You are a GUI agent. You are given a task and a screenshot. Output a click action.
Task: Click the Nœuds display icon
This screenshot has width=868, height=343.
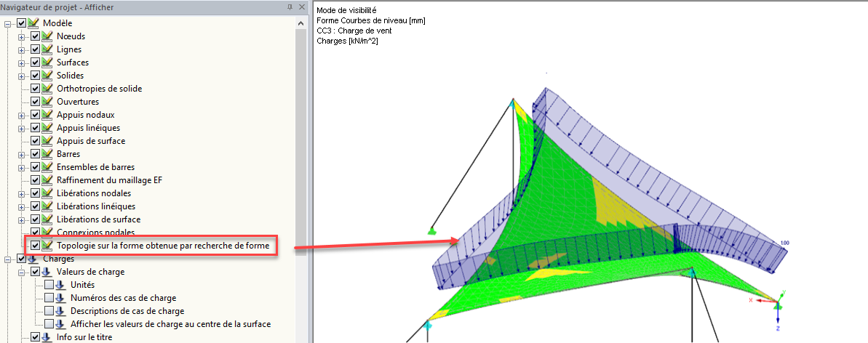(x=47, y=36)
